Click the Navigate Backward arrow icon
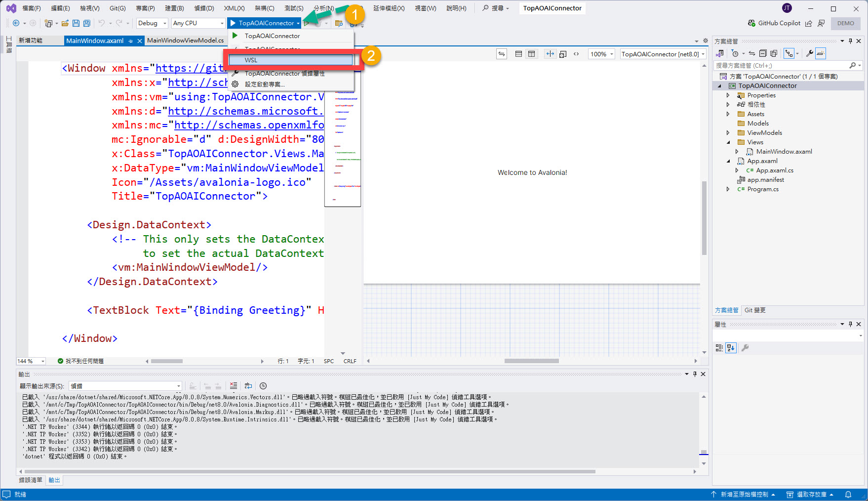 coord(16,23)
